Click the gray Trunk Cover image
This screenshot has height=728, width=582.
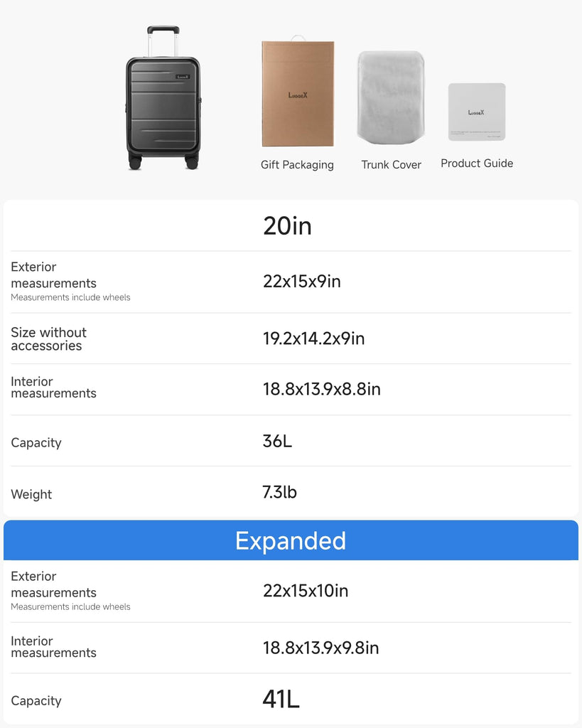[391, 97]
